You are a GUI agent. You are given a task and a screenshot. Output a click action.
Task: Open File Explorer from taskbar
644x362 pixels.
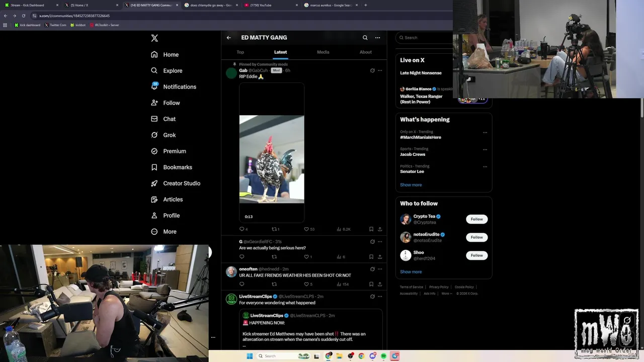click(x=340, y=356)
